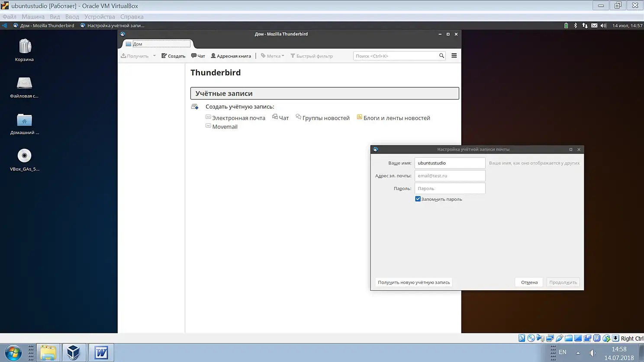Click Получить новую учётную запись button
This screenshot has width=644, height=362.
click(414, 282)
